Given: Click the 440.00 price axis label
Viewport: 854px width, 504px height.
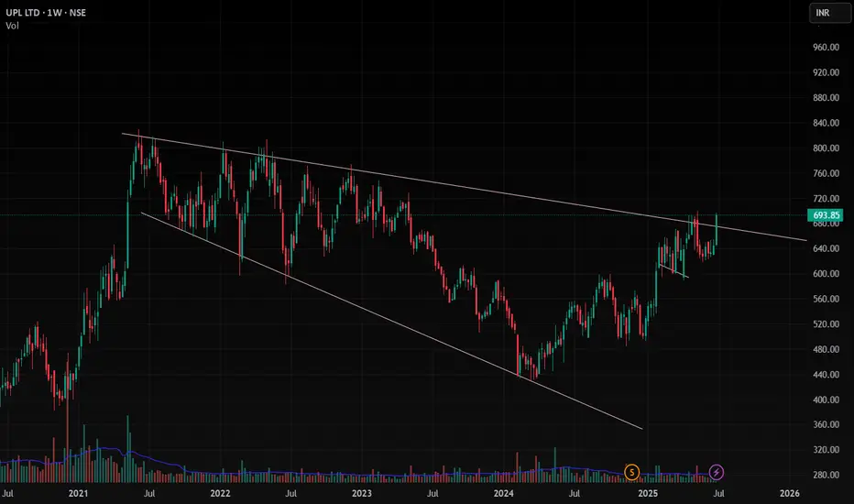Looking at the screenshot, I should 826,374.
